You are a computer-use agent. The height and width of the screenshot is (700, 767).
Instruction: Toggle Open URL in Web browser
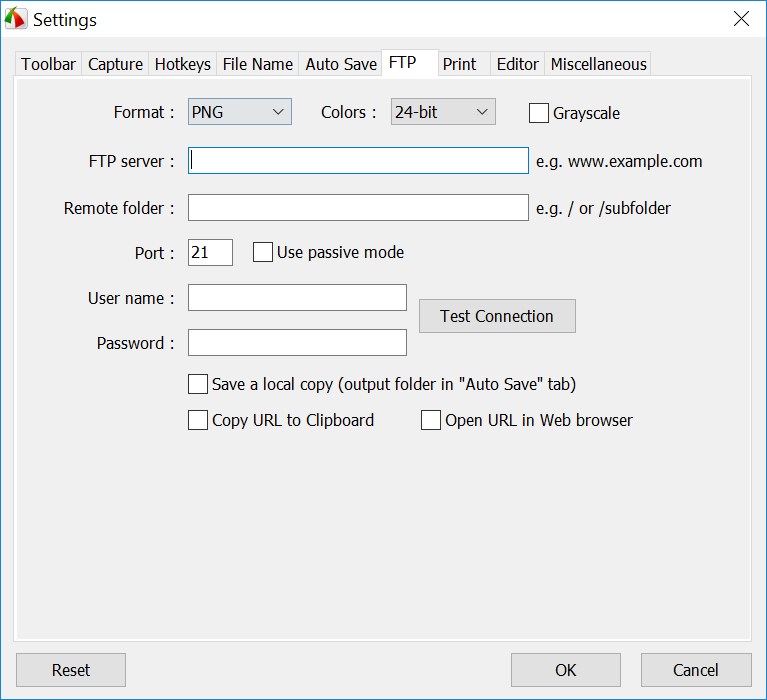pos(430,420)
